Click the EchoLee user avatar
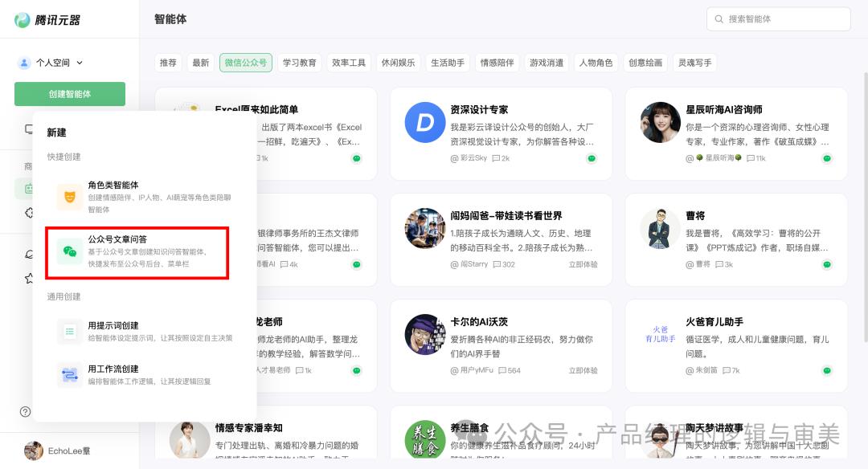The width and height of the screenshot is (868, 469). click(33, 451)
